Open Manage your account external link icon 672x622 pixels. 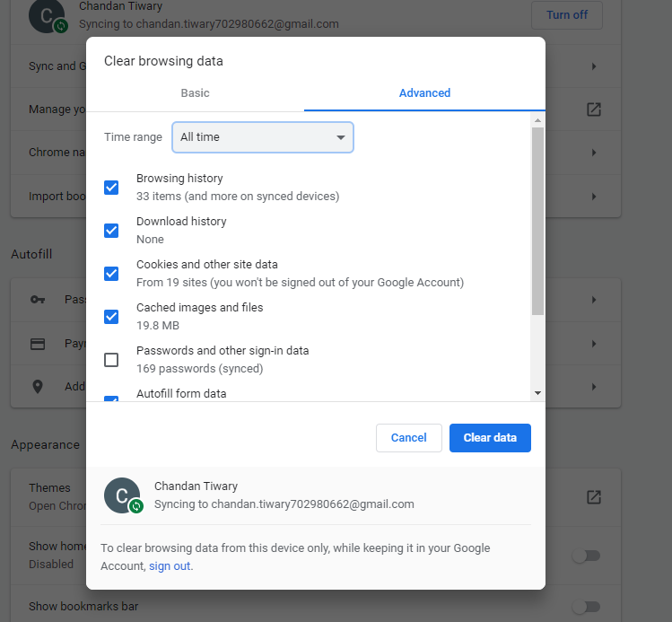tap(594, 110)
